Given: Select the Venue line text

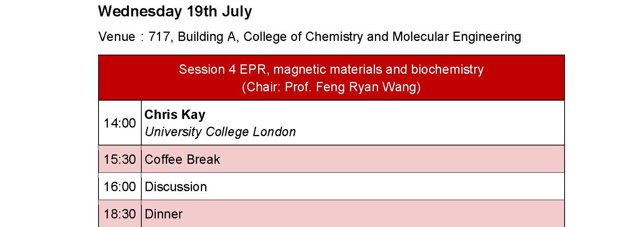Looking at the screenshot, I should [310, 37].
